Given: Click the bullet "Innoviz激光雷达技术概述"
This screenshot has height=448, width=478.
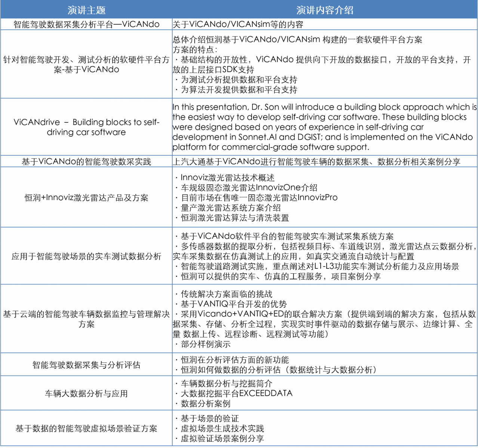Looking at the screenshot, I should (224, 178).
